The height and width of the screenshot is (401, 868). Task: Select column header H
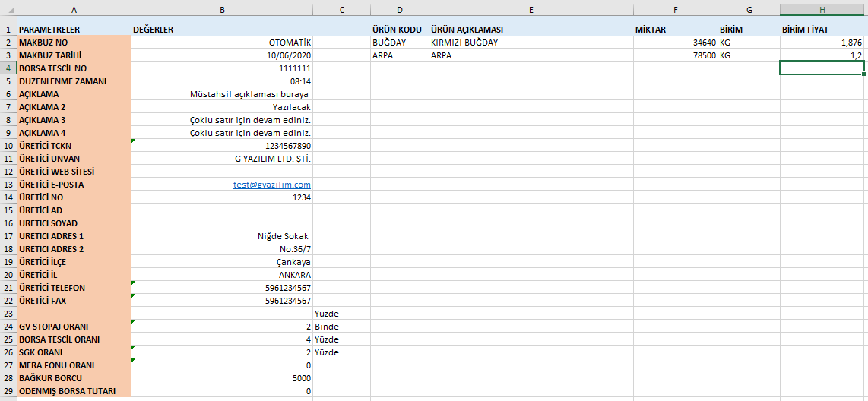point(822,9)
